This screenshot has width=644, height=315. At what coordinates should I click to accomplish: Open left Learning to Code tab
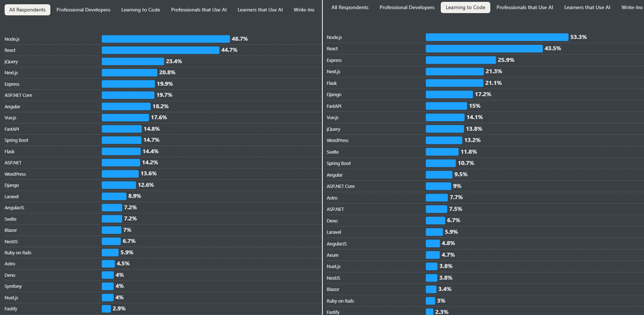(141, 10)
